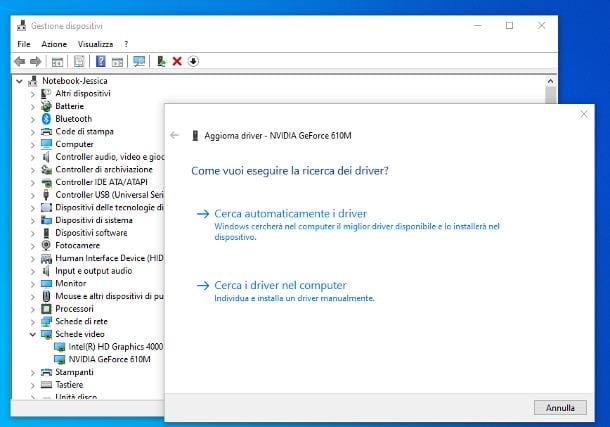
Task: Maximize the Gestione dispositivi window
Action: point(509,26)
